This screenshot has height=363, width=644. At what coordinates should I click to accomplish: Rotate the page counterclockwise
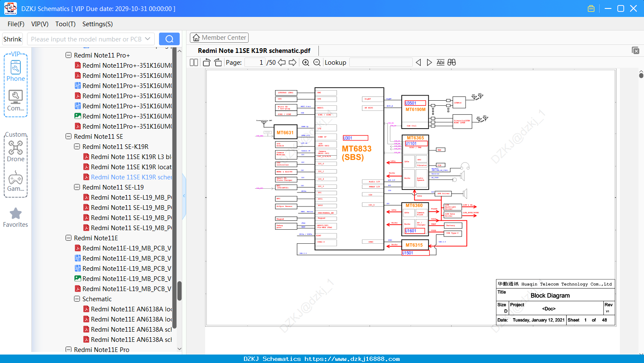pos(207,63)
